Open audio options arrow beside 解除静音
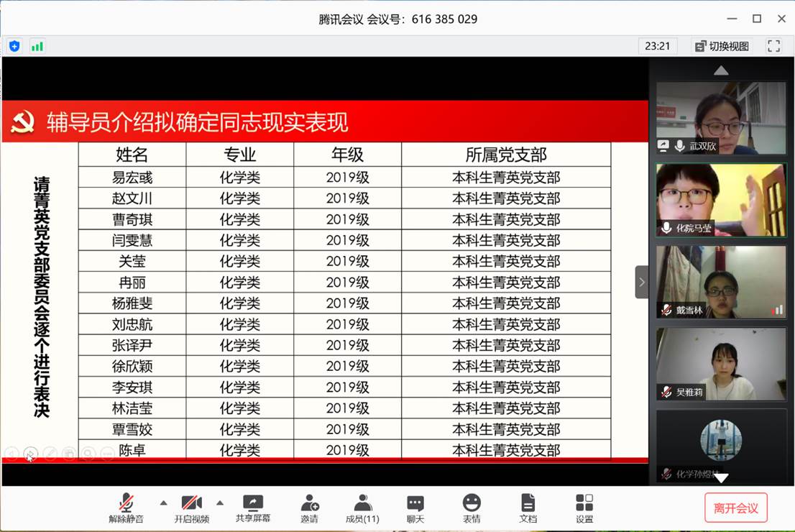This screenshot has height=532, width=795. pos(163,503)
